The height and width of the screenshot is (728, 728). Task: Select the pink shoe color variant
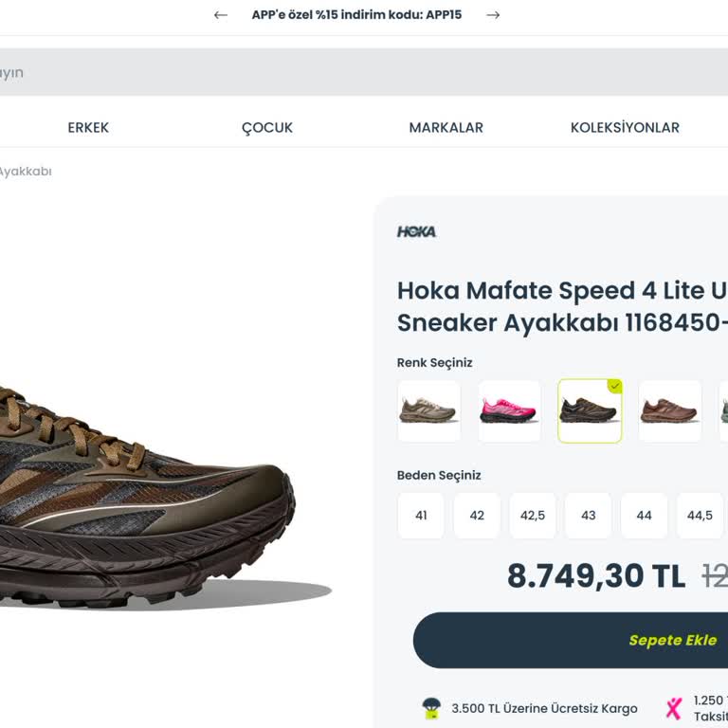(509, 410)
